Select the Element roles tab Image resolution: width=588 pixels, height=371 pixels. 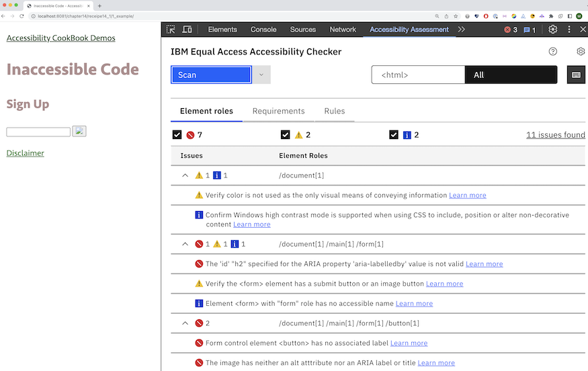click(206, 111)
